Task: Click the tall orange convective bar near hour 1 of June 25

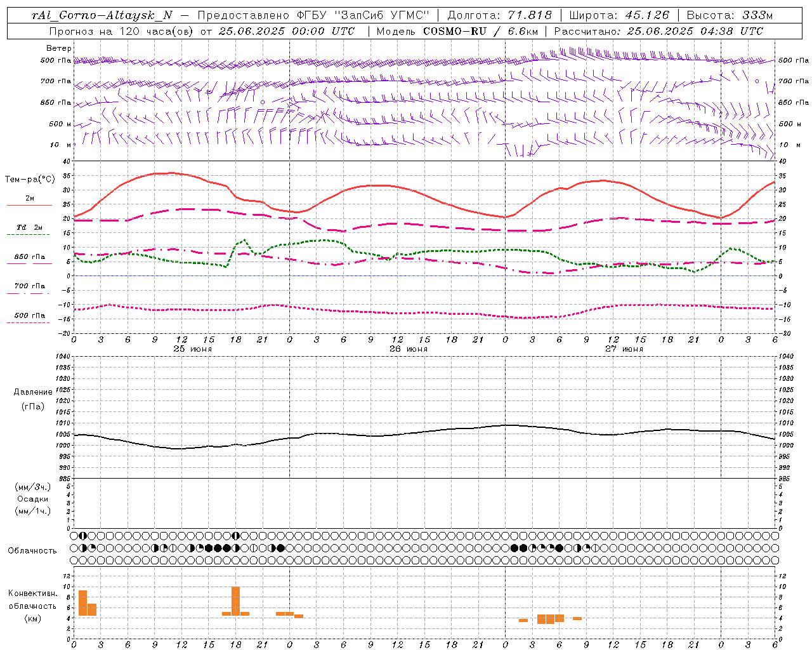Action: point(82,603)
